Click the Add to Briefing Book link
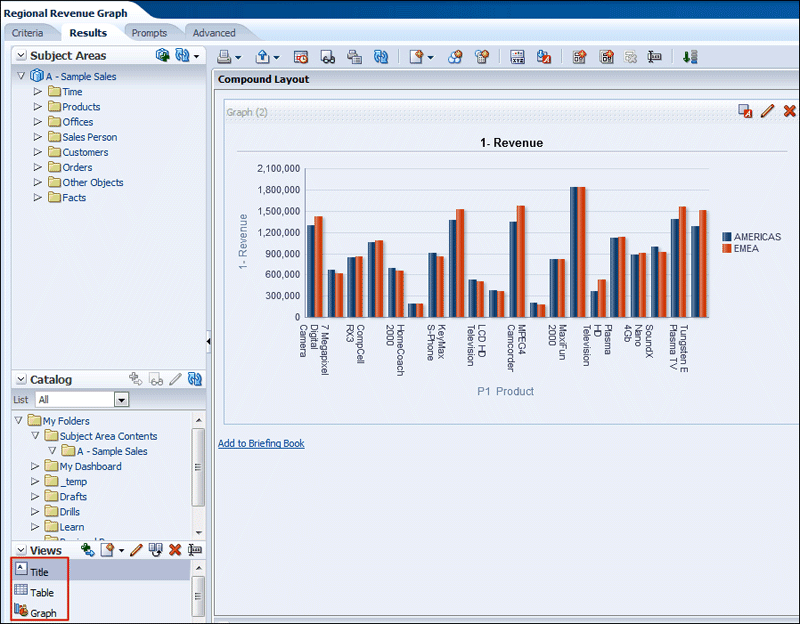The image size is (800, 624). pos(261,443)
